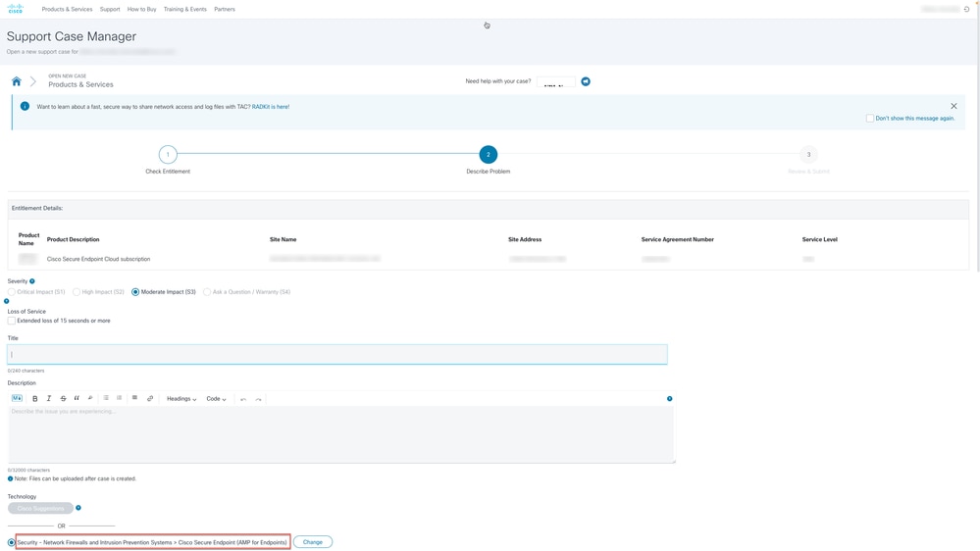The height and width of the screenshot is (551, 980).
Task: Go to the Support Case Manager home icon
Action: [x=17, y=81]
